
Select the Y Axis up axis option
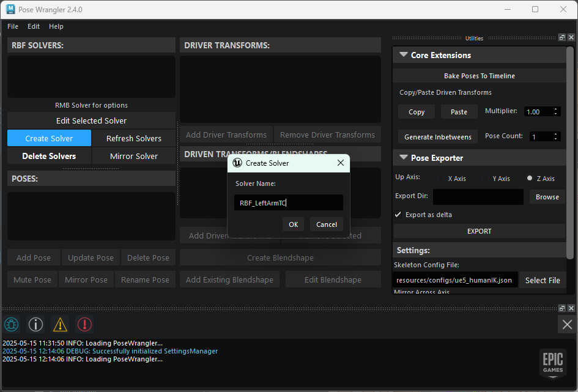click(x=486, y=179)
